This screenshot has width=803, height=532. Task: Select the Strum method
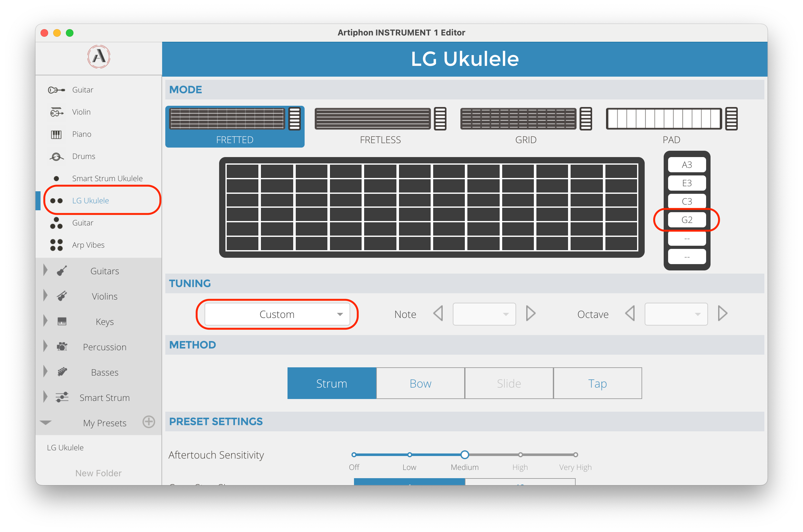coord(332,383)
